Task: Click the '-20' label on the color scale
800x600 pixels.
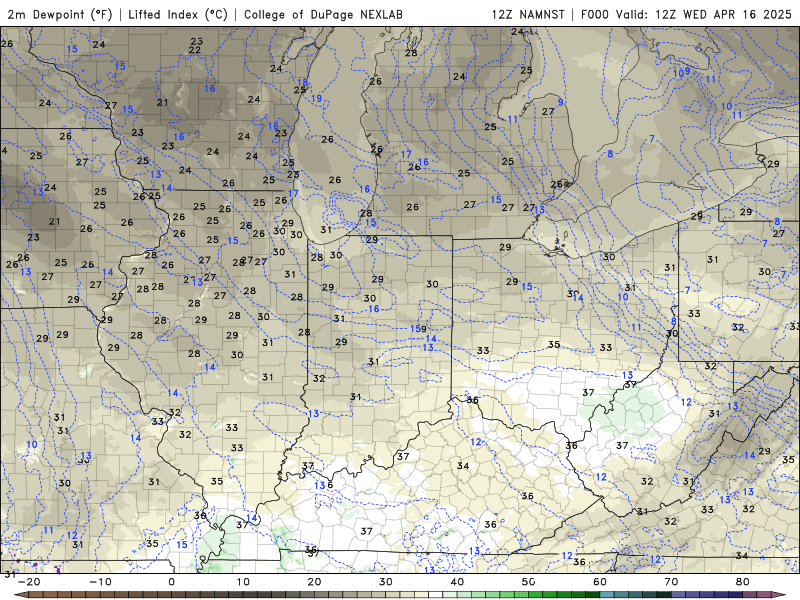Action: (x=29, y=582)
